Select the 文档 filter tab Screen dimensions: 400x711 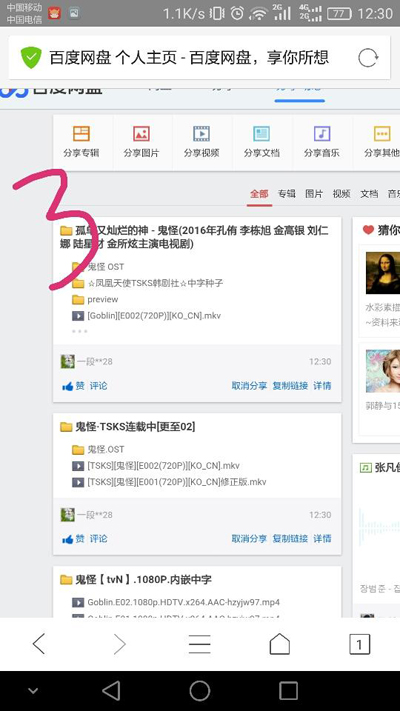coord(369,194)
